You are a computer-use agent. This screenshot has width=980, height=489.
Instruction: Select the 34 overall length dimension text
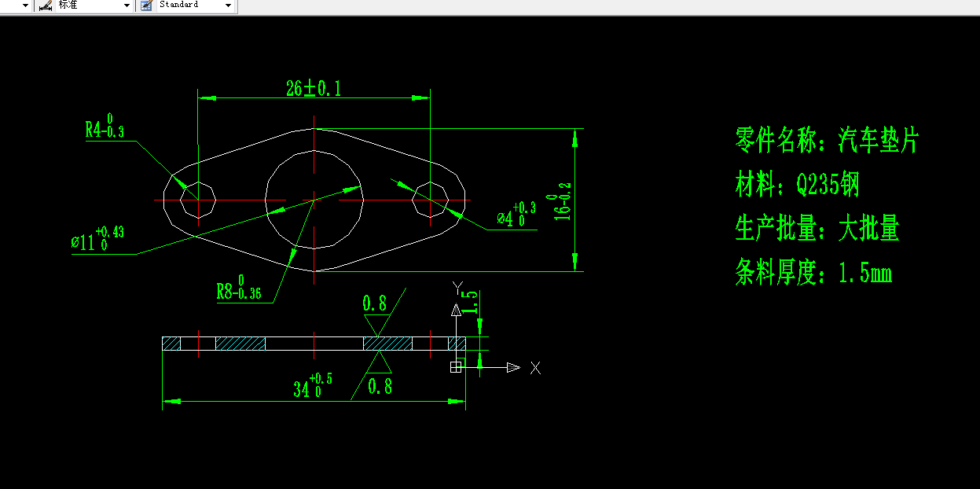[x=313, y=386]
